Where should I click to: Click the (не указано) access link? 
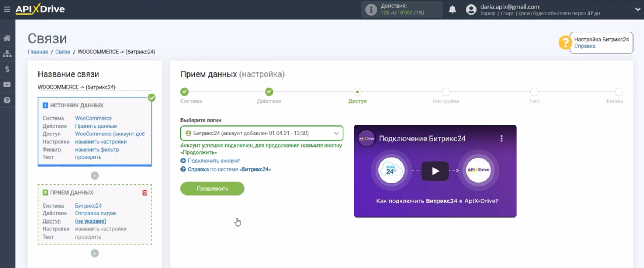91,221
